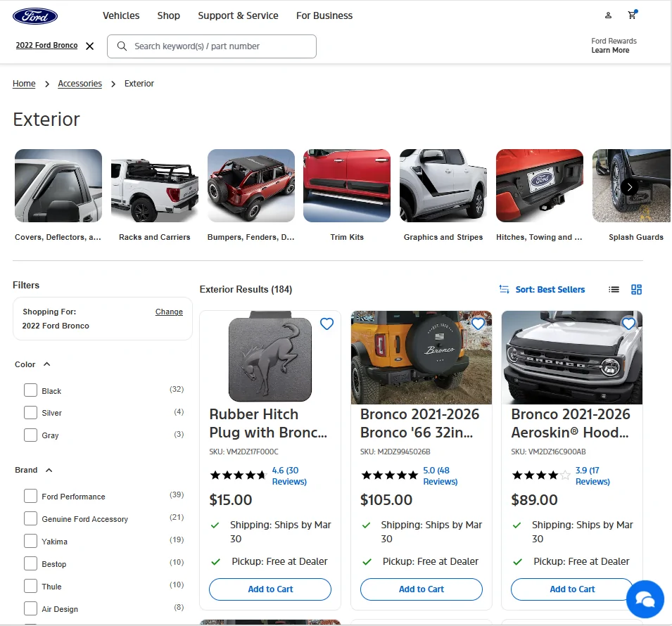The width and height of the screenshot is (672, 626).
Task: Click Change next to Shopping For
Action: (169, 312)
